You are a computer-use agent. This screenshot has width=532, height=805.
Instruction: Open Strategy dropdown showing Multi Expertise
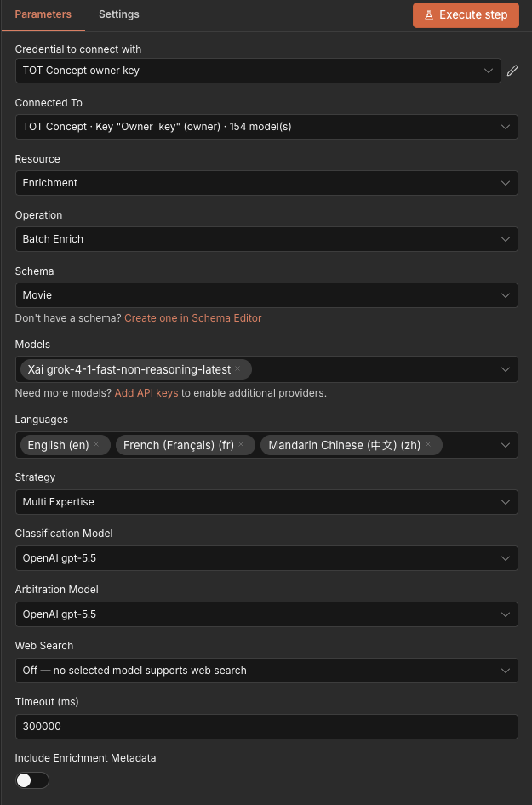(266, 502)
